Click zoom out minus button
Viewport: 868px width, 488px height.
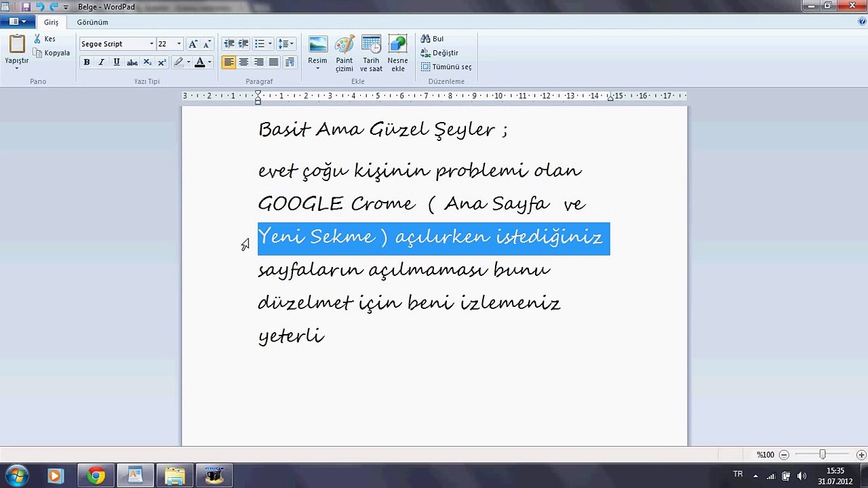pyautogui.click(x=784, y=455)
